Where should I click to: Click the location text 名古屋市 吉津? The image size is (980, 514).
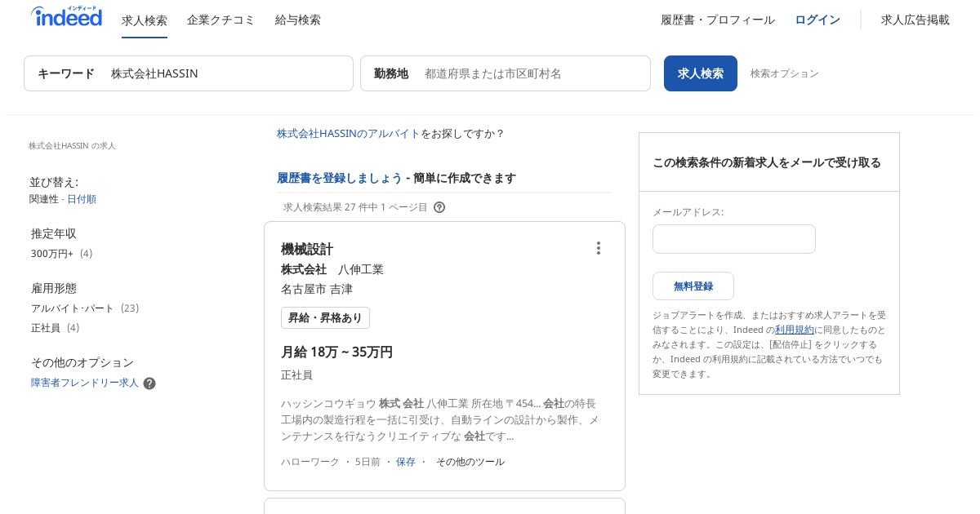(317, 289)
